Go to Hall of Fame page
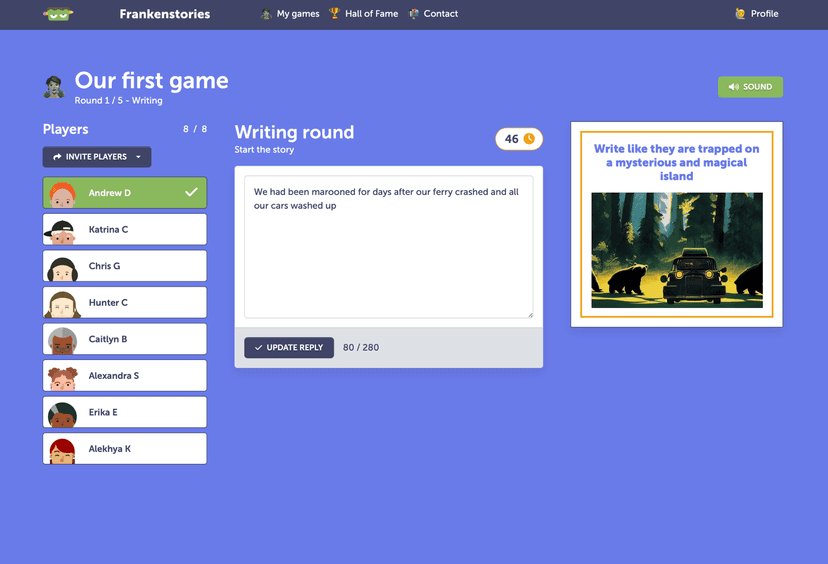Viewport: 828px width, 564px height. point(363,14)
